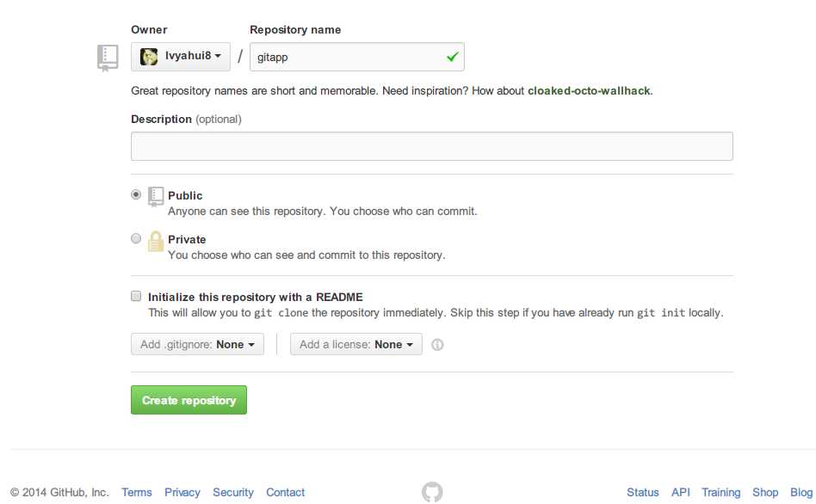Click the Repository name label
This screenshot has width=816, height=504.
tap(295, 29)
